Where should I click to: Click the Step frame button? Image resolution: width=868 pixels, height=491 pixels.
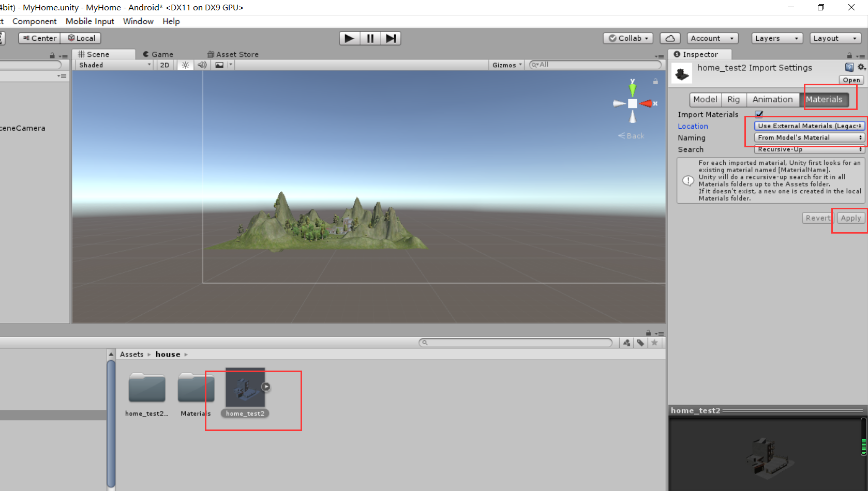click(x=391, y=38)
